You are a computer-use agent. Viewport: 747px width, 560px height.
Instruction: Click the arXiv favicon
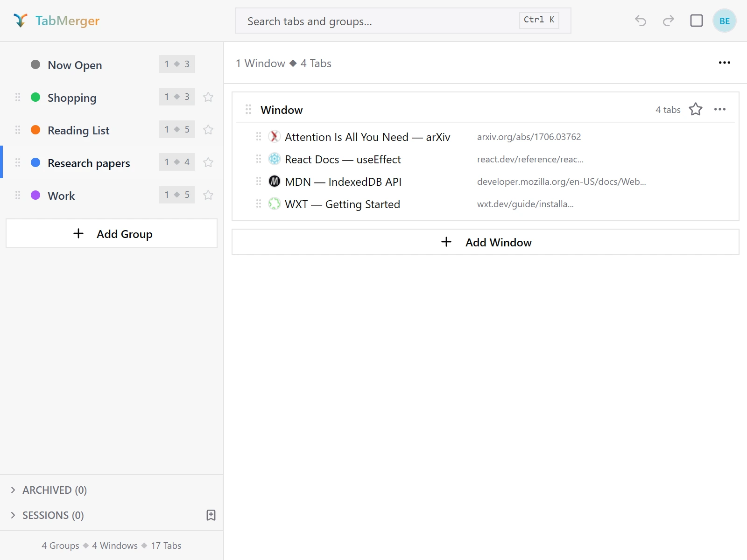(x=275, y=136)
